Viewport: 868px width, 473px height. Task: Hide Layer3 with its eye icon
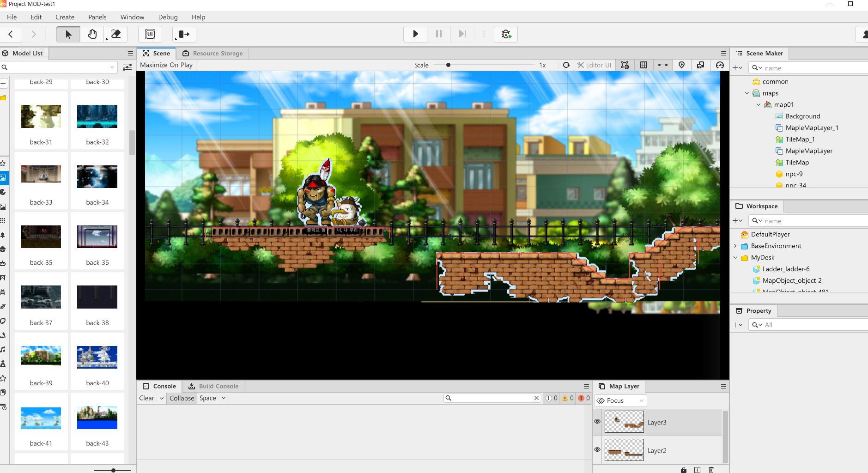point(597,421)
